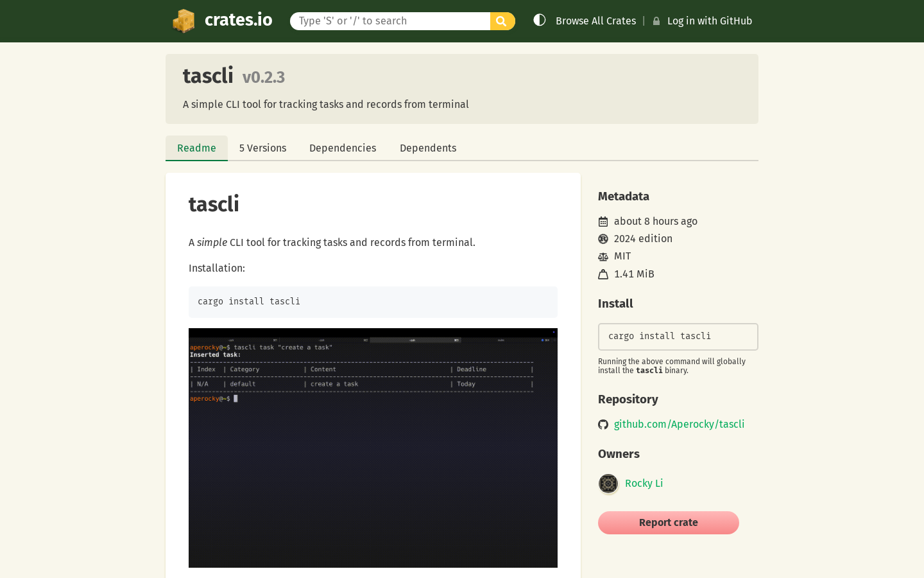Click the GitHub octocat repository icon
Image resolution: width=924 pixels, height=578 pixels.
pyautogui.click(x=603, y=425)
